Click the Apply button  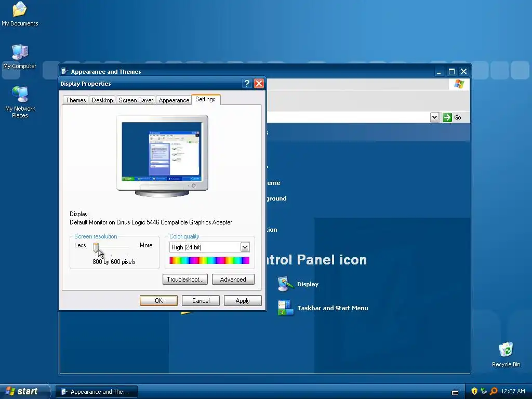[x=243, y=301]
